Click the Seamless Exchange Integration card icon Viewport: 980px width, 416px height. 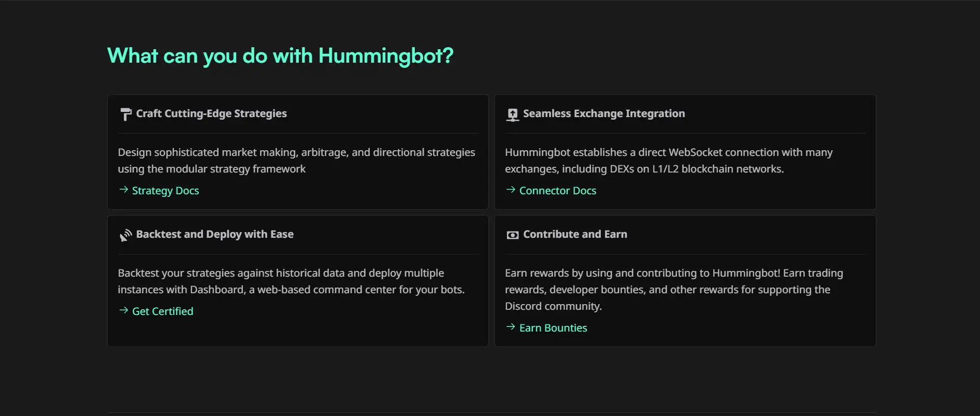(x=512, y=114)
